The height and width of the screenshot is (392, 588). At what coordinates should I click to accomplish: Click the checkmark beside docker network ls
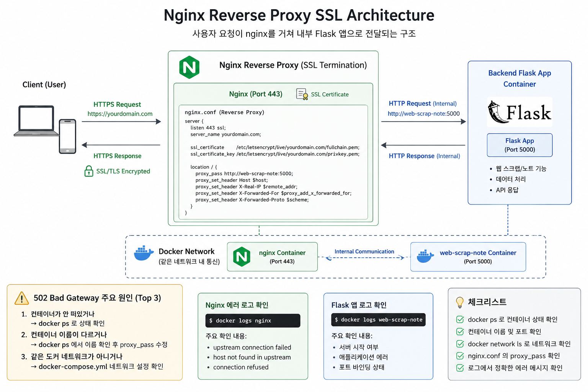(460, 344)
